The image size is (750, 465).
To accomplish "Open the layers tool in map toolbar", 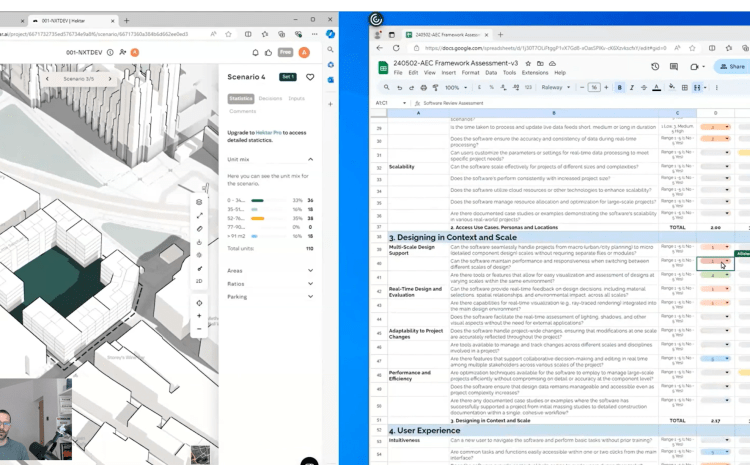I will pyautogui.click(x=199, y=202).
